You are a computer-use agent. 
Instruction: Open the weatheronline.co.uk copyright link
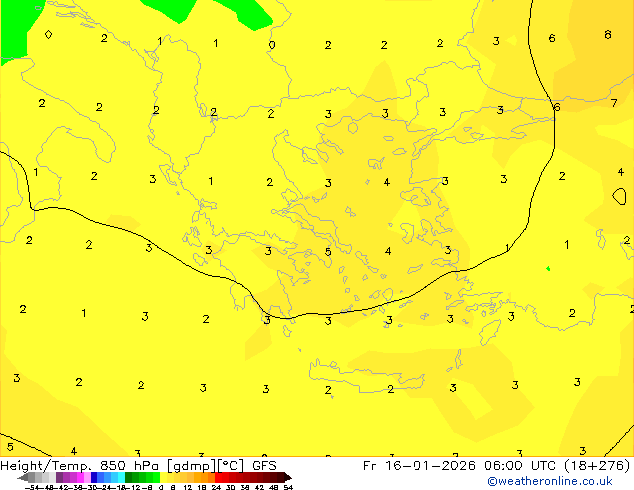coord(550,481)
